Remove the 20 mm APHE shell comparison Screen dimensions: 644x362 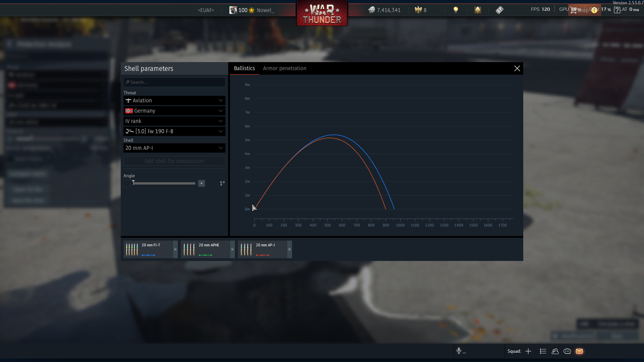pyautogui.click(x=232, y=249)
